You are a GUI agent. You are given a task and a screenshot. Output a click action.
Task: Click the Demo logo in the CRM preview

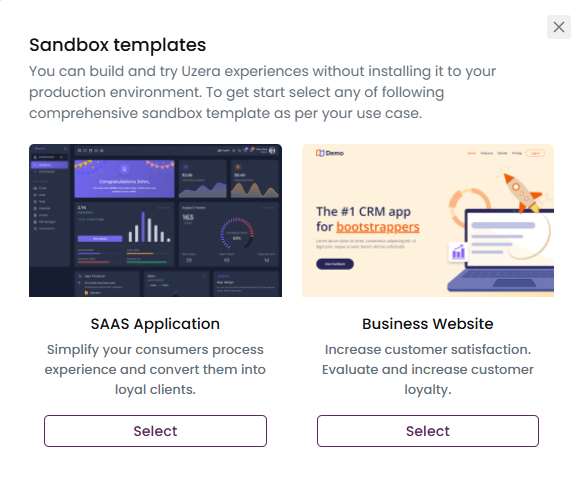coord(330,153)
